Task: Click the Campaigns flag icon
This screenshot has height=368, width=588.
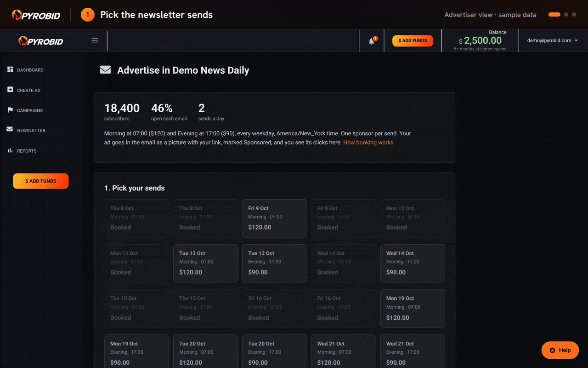Action: coord(10,110)
